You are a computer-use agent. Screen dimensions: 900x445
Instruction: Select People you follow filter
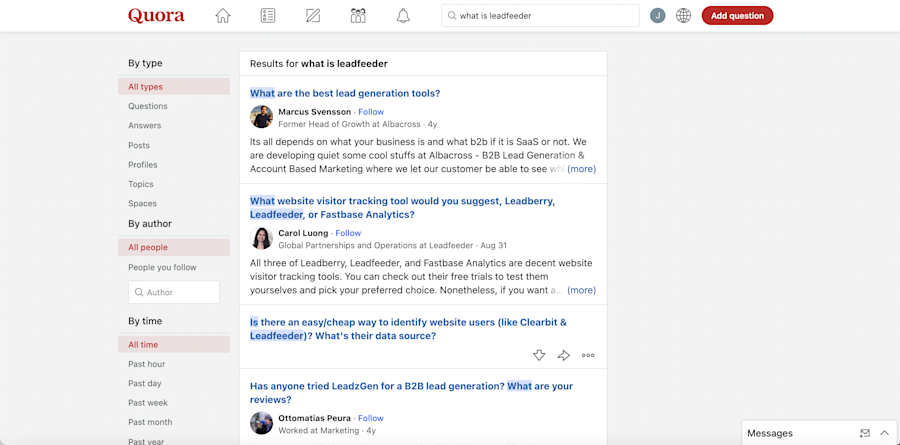click(x=162, y=267)
